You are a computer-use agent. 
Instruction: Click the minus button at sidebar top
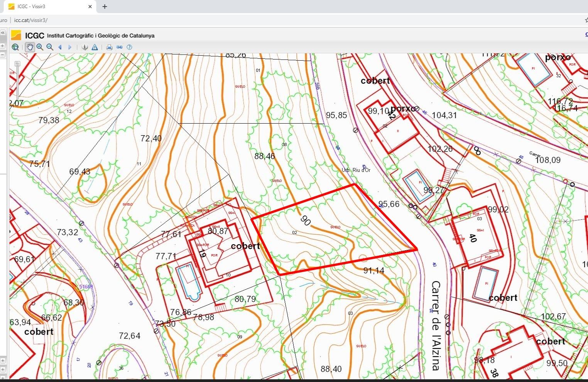pos(3,55)
